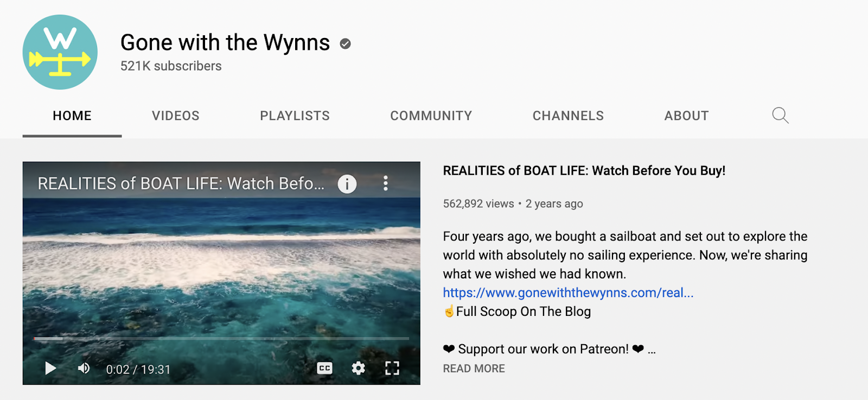Open the video's three-dot more menu
Screen dimensions: 868x400
(x=386, y=183)
